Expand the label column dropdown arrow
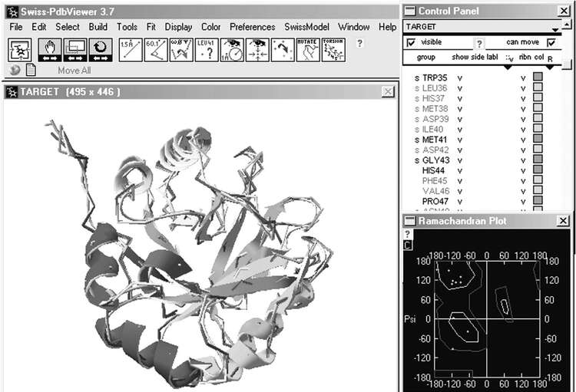 point(506,67)
